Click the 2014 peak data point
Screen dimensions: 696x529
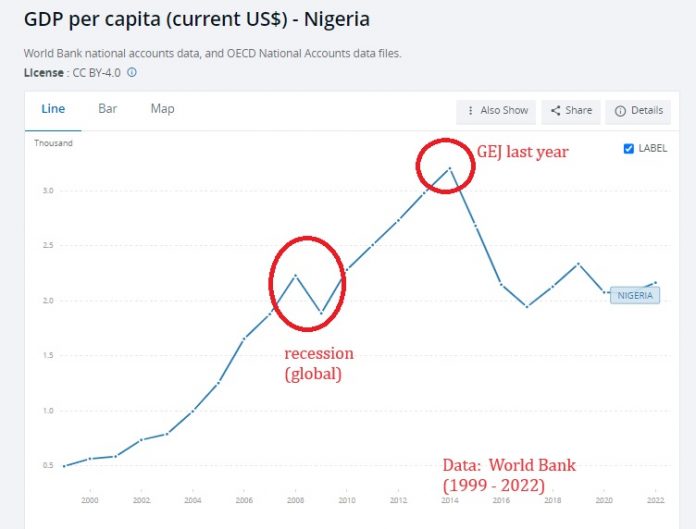[x=450, y=168]
